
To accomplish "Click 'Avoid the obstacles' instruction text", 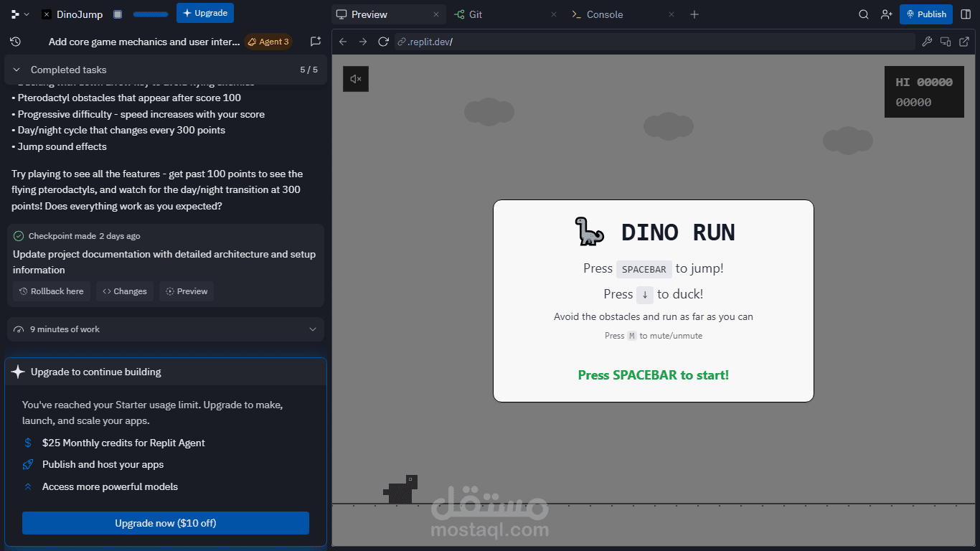I will coord(654,316).
